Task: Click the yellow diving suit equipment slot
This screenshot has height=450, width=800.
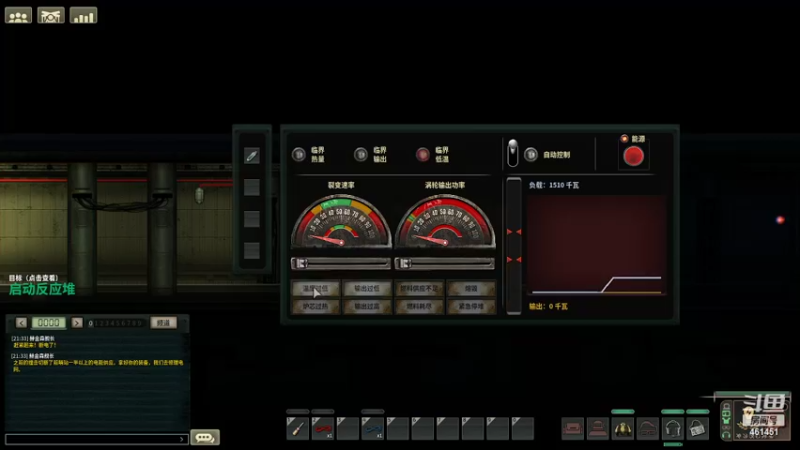Action: pyautogui.click(x=622, y=429)
